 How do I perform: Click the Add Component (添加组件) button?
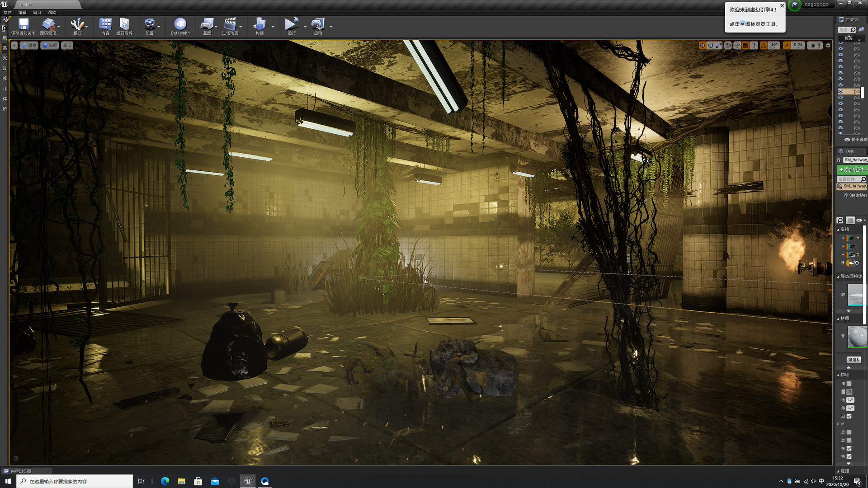pos(852,169)
